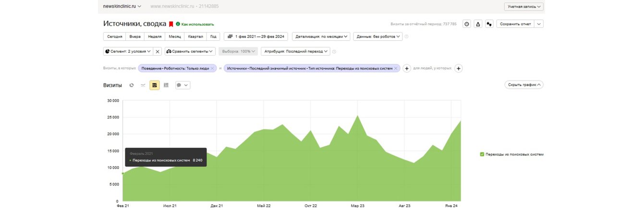Select the Неделя period tab

point(155,36)
